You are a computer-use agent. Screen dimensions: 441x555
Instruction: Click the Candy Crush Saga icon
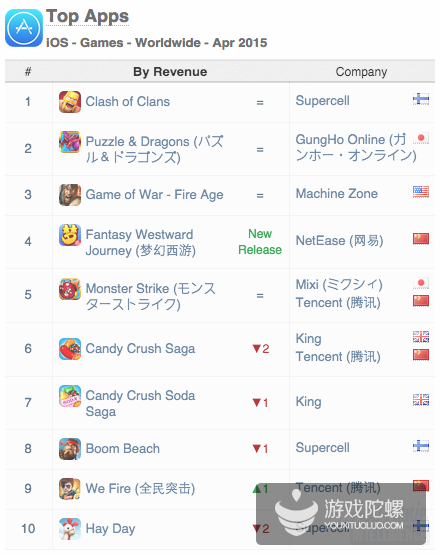[70, 349]
